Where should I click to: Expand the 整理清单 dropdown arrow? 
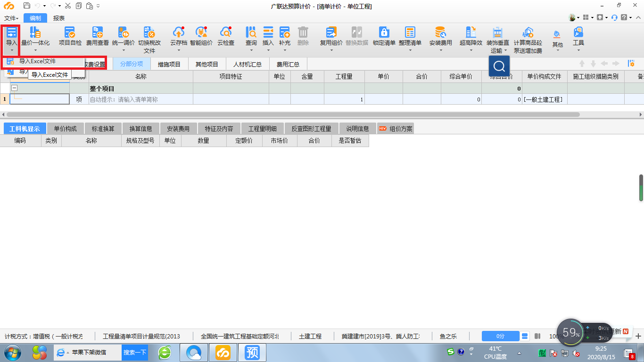click(410, 49)
